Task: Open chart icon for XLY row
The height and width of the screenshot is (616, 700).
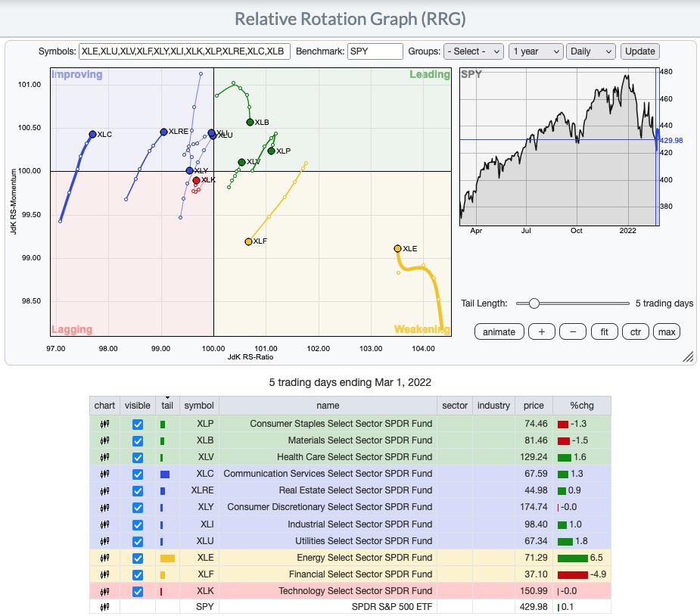Action: pyautogui.click(x=104, y=508)
